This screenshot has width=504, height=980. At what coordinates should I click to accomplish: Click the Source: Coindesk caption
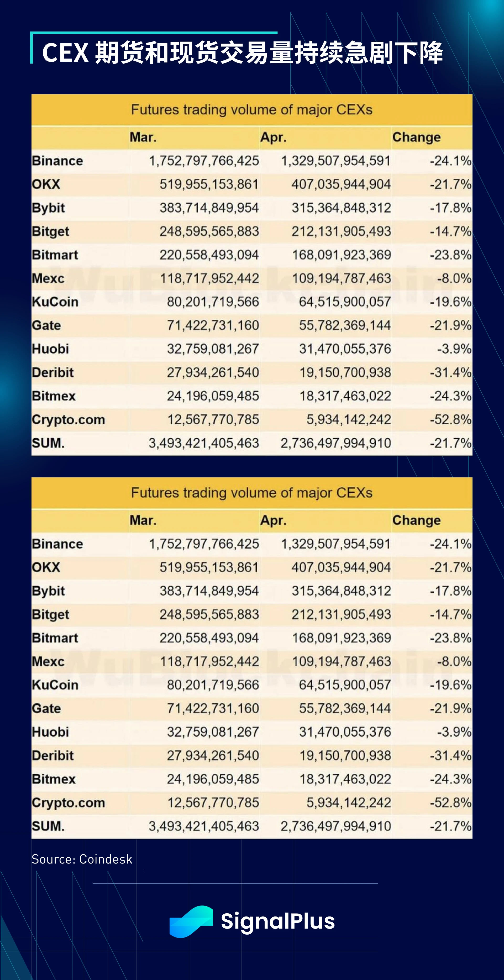click(x=82, y=859)
